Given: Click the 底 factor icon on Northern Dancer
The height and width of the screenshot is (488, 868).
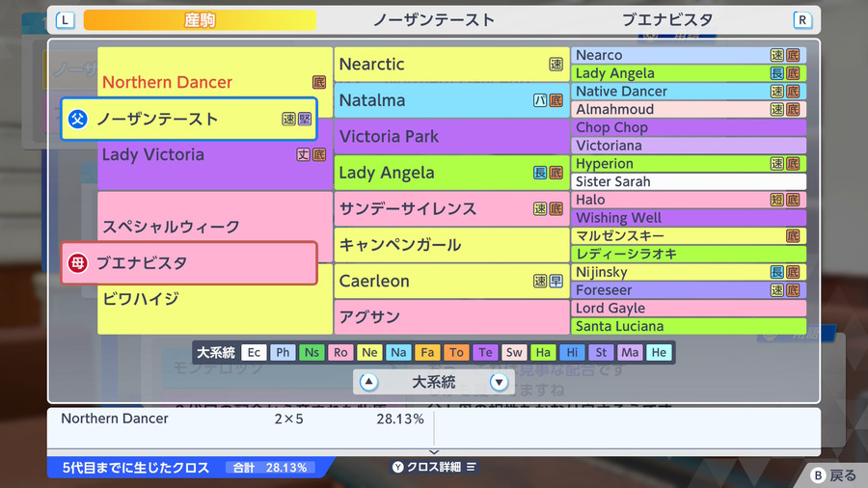Looking at the screenshot, I should coord(319,82).
